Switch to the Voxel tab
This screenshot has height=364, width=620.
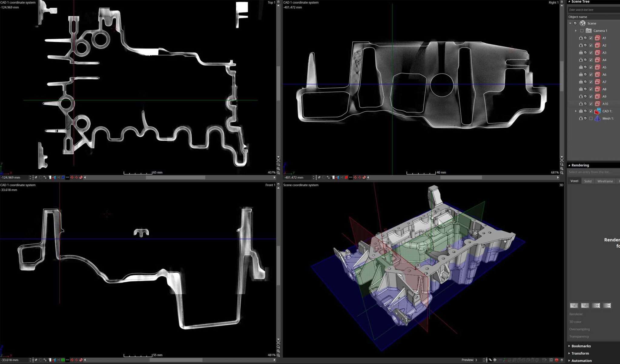tap(574, 181)
